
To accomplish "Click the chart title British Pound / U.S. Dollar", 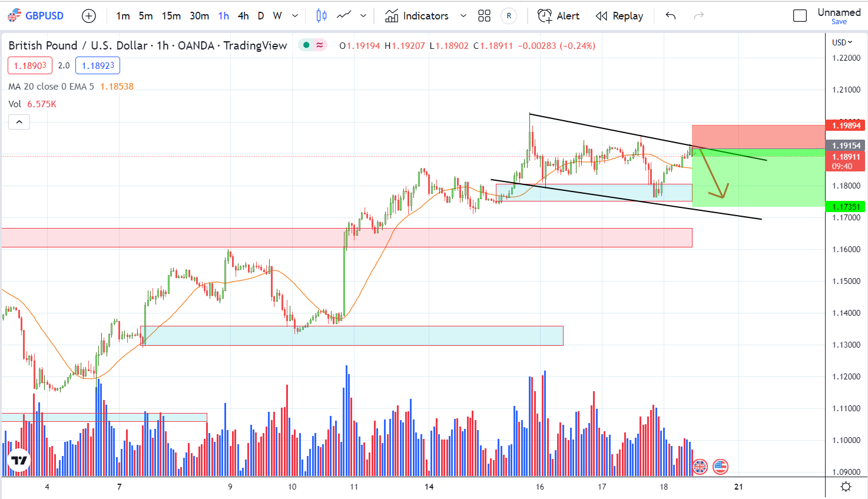I will pyautogui.click(x=77, y=45).
